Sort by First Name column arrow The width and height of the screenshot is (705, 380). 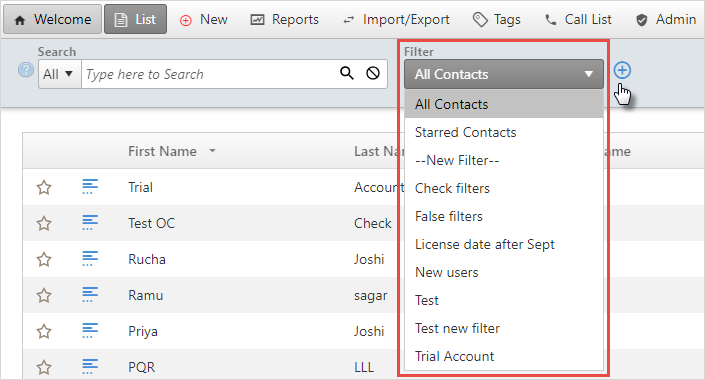[212, 151]
